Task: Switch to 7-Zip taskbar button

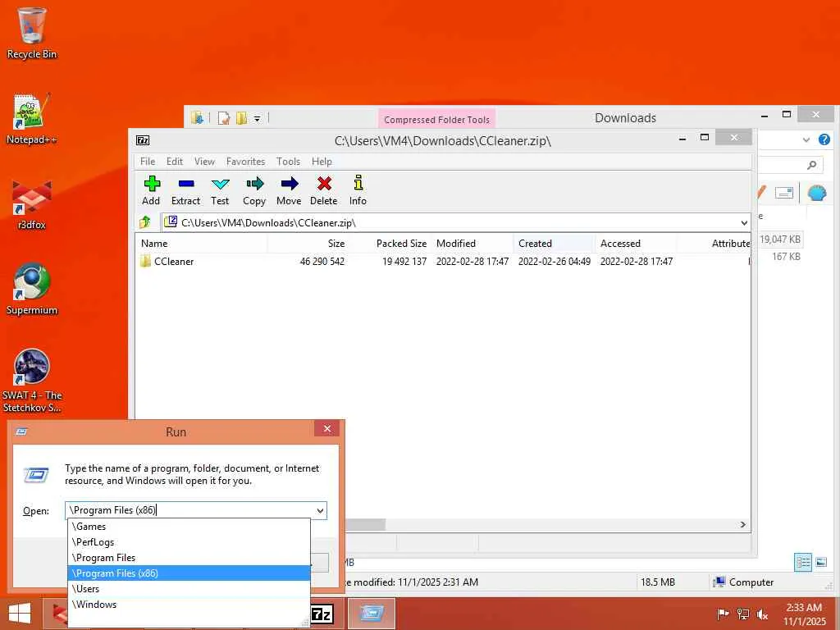Action: [322, 614]
